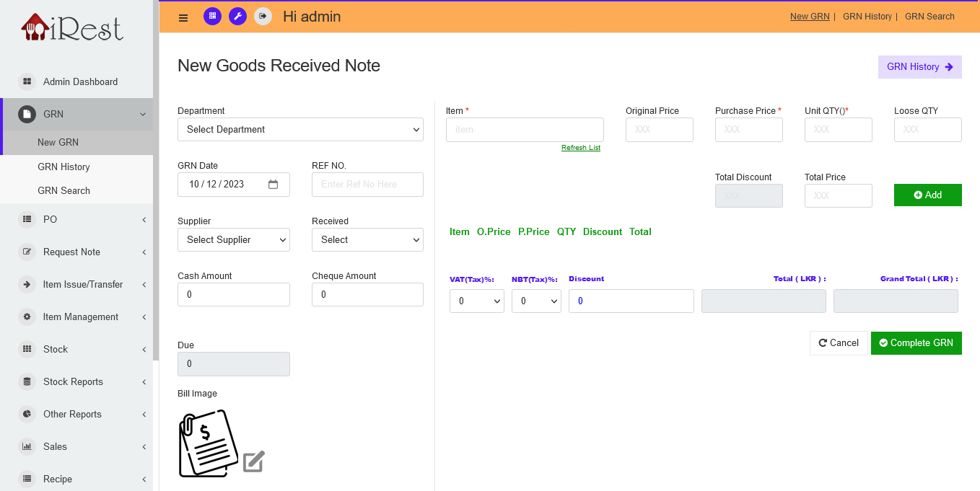
Task: Click the hamburger menu toggle icon
Action: tap(183, 17)
